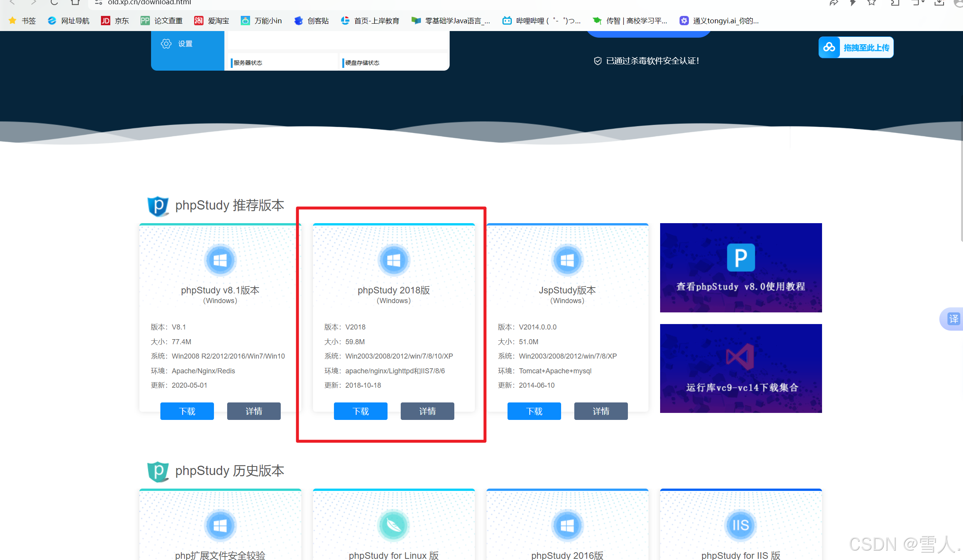Open the 论文查重 bookmark

161,21
